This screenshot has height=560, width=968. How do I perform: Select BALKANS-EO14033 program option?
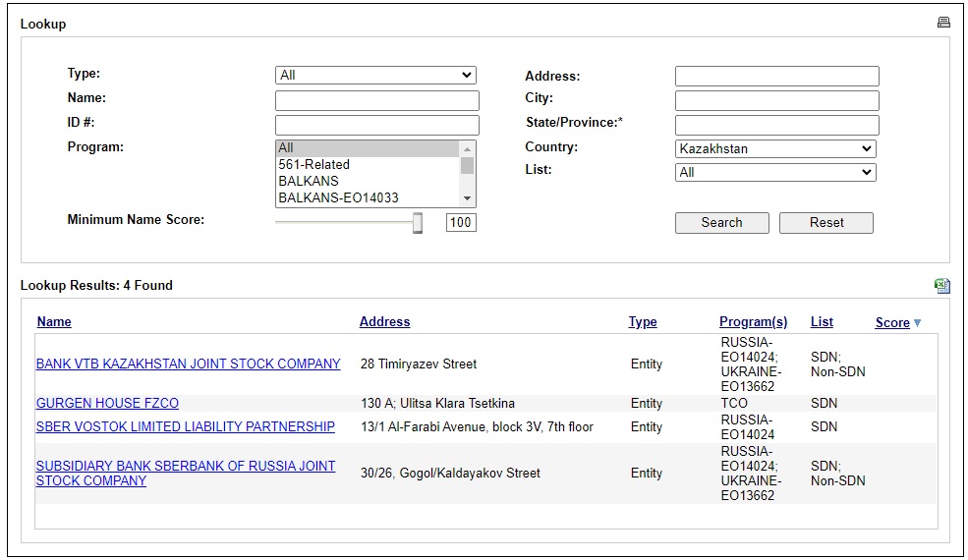(368, 198)
